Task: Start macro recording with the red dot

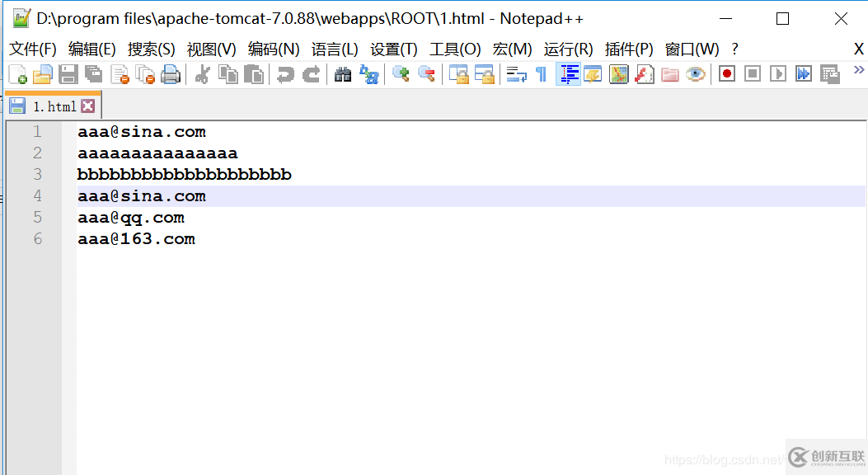Action: [x=727, y=73]
